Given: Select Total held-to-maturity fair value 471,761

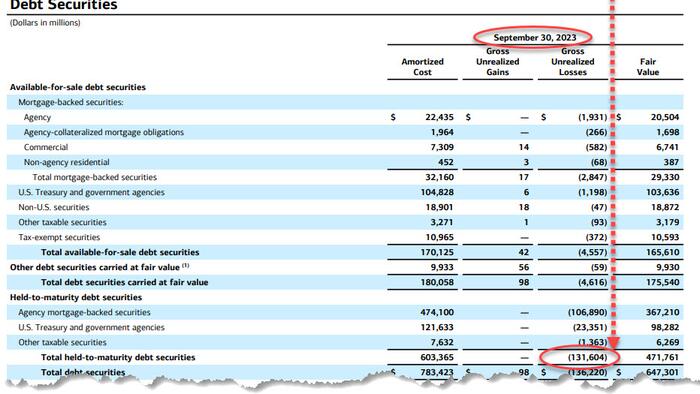Looking at the screenshot, I should [x=662, y=357].
